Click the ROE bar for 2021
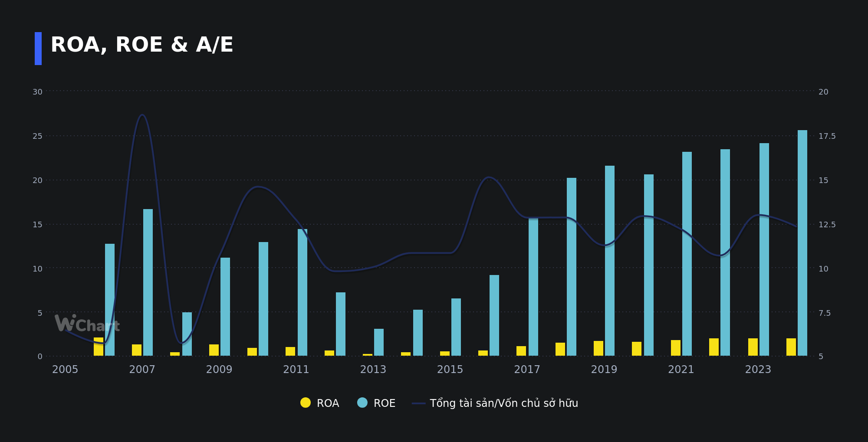The width and height of the screenshot is (868, 442). [x=687, y=254]
